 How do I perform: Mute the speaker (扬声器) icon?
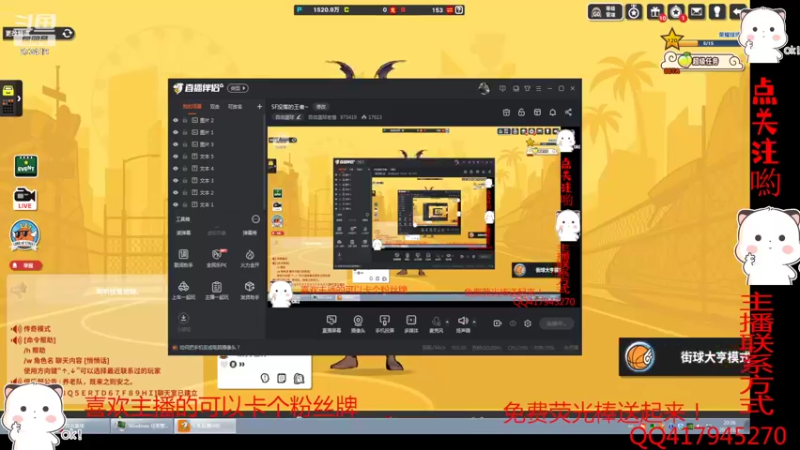click(x=462, y=321)
